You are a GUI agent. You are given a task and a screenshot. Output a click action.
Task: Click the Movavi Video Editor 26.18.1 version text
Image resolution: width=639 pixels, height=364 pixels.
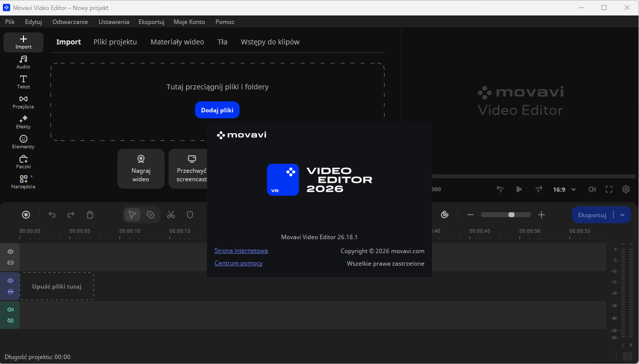(x=319, y=237)
